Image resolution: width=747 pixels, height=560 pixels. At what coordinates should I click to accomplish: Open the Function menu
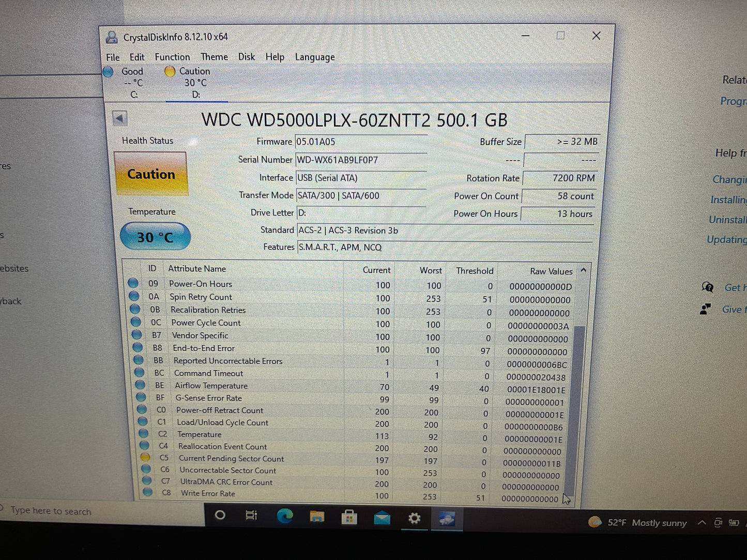172,57
